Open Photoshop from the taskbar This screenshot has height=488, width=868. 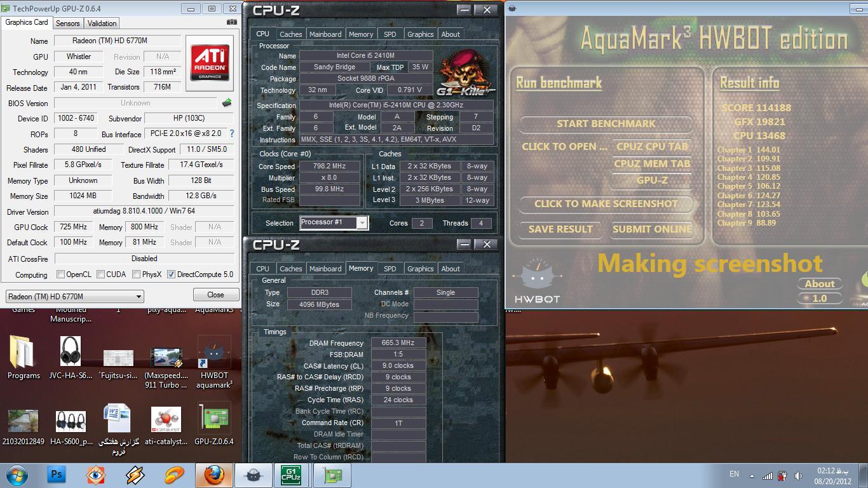point(56,474)
